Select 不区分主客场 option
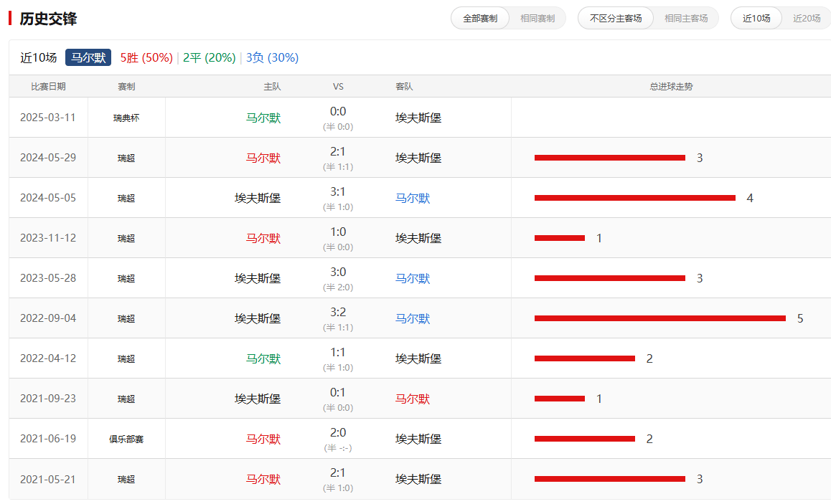The image size is (831, 504). point(616,19)
